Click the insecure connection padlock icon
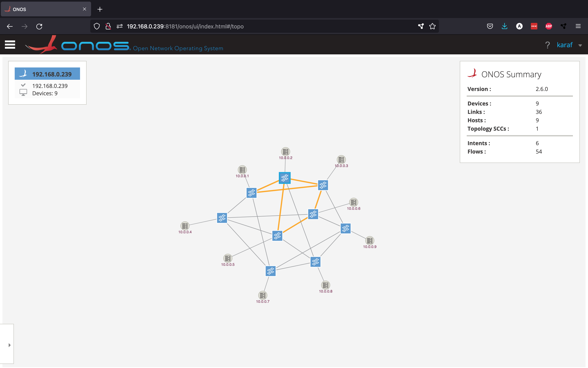The width and height of the screenshot is (588, 368). pyautogui.click(x=108, y=26)
